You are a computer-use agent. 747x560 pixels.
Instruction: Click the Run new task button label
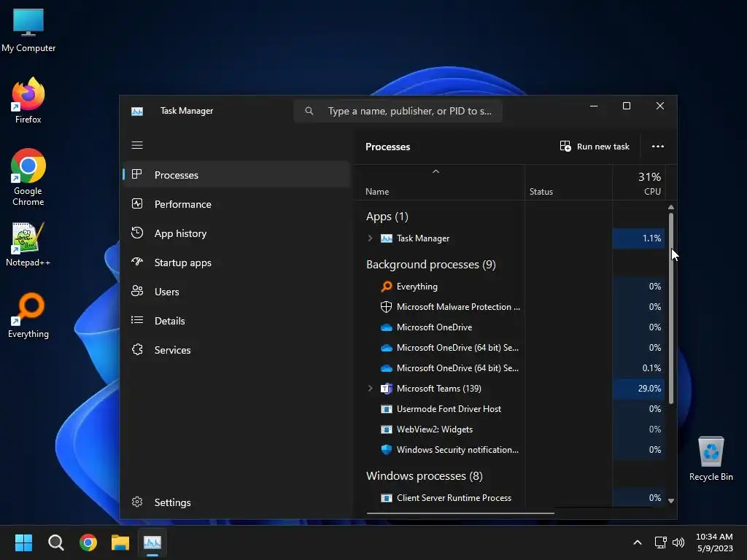coord(603,146)
